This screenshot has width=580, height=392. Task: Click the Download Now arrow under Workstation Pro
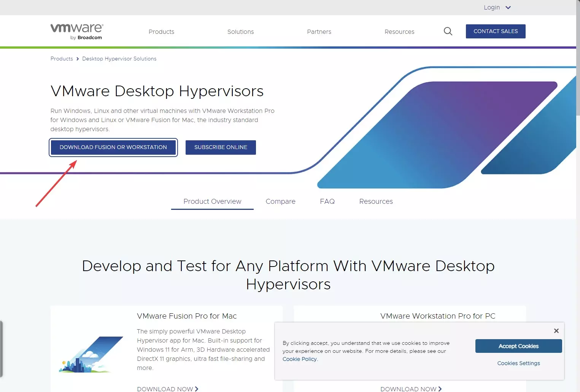coord(439,389)
